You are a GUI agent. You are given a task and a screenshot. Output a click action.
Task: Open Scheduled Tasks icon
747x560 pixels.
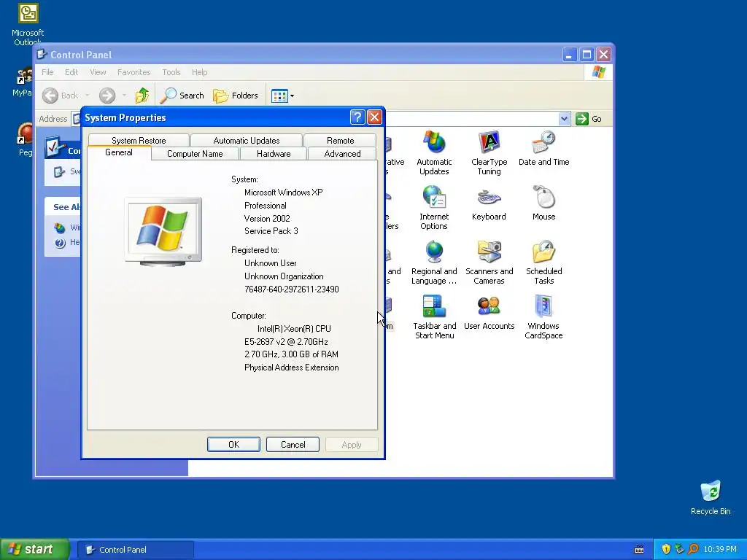pyautogui.click(x=543, y=262)
